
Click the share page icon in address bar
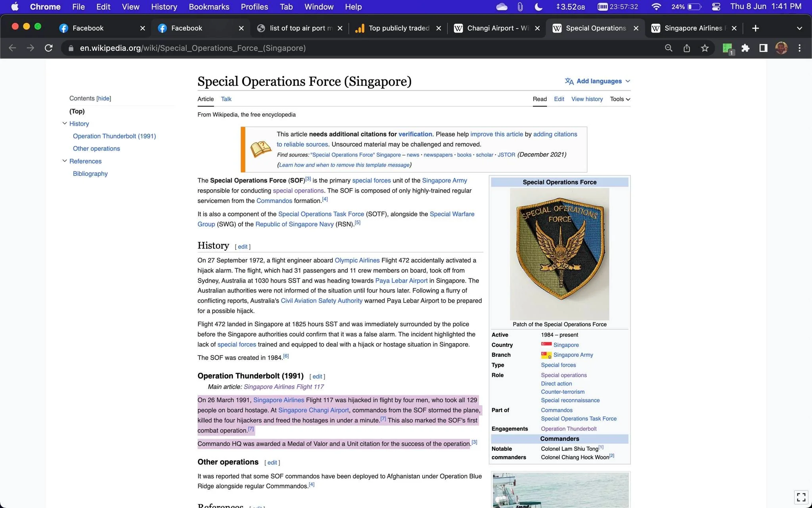tap(687, 48)
